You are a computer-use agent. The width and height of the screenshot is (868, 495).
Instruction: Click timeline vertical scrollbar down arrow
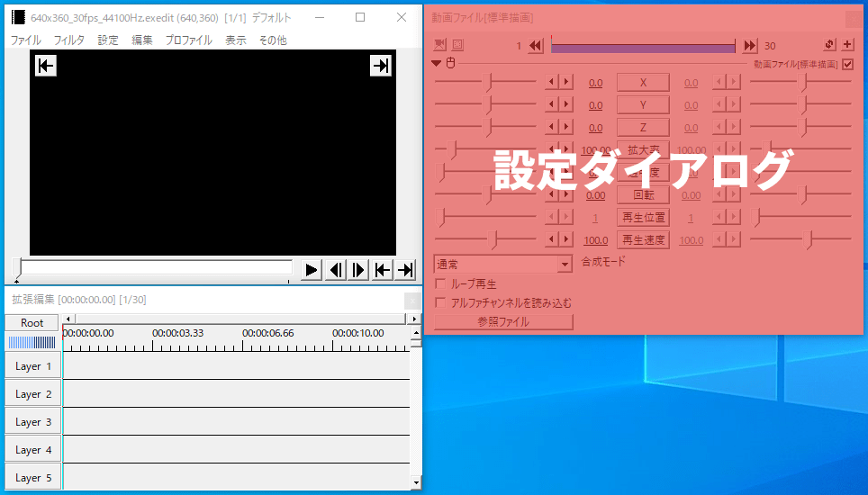[416, 482]
